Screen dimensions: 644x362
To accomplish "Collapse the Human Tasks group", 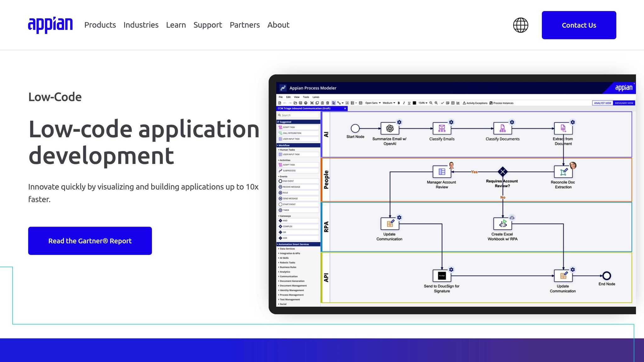I will click(x=286, y=150).
